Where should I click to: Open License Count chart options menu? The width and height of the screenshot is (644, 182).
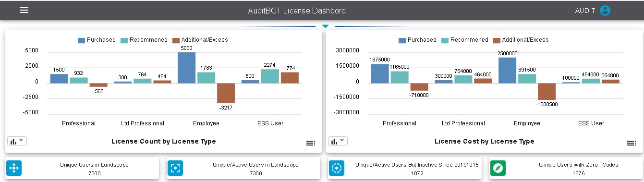coord(311,143)
